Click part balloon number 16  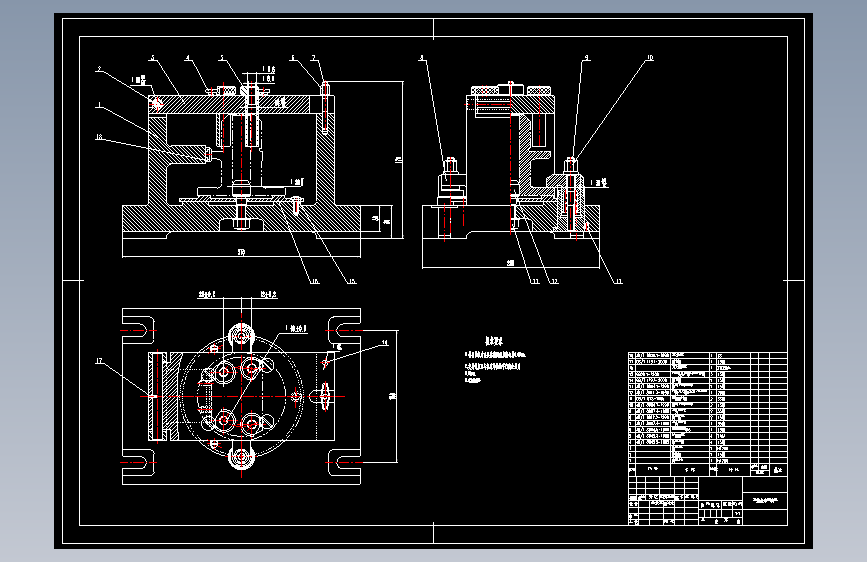(x=315, y=282)
